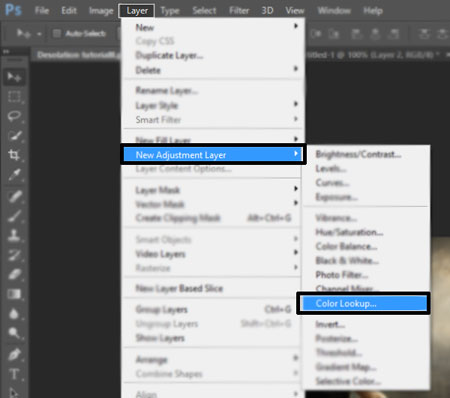Open the Help menu
The width and height of the screenshot is (450, 398).
coord(373,11)
